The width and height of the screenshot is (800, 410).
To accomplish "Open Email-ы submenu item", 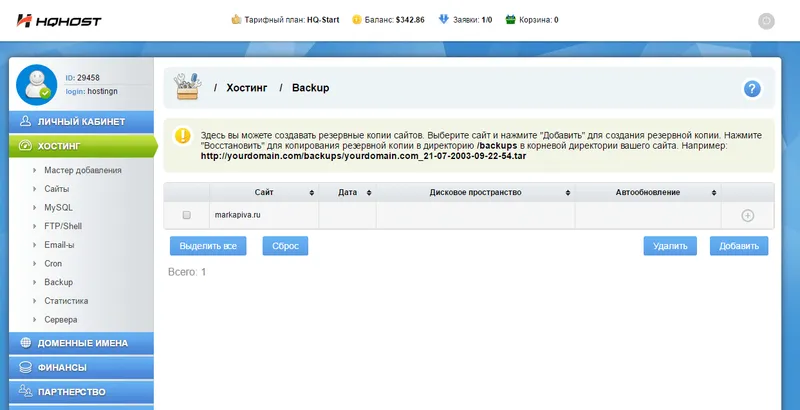I will click(x=59, y=245).
